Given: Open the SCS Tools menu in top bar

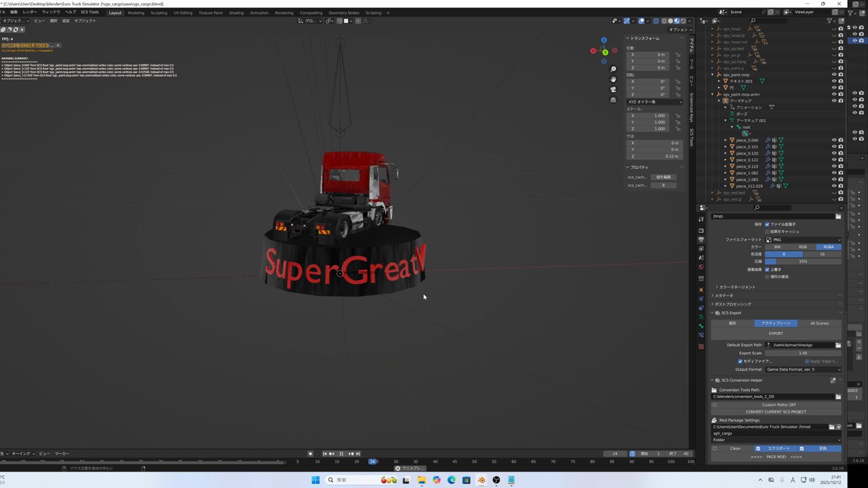Looking at the screenshot, I should [x=90, y=12].
